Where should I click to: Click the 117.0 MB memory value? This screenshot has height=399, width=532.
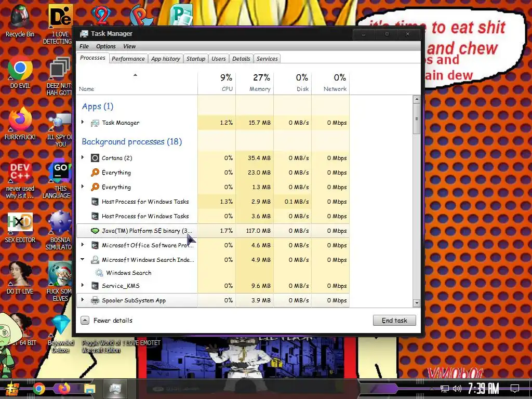click(x=258, y=231)
